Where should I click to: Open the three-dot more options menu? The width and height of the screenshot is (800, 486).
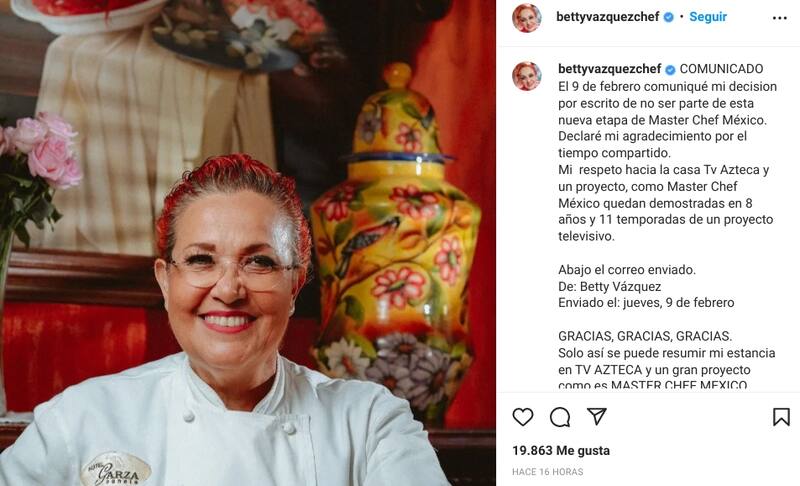(780, 18)
